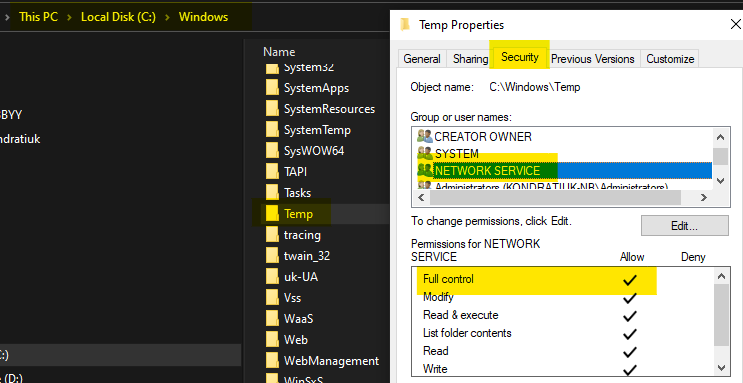Click the uk-UA folder icon
This screenshot has height=383, width=743.
[x=272, y=276]
